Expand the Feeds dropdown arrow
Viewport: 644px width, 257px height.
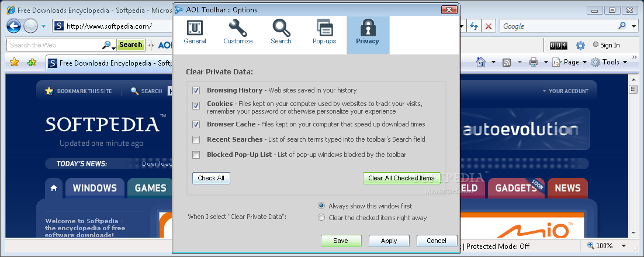tap(520, 63)
